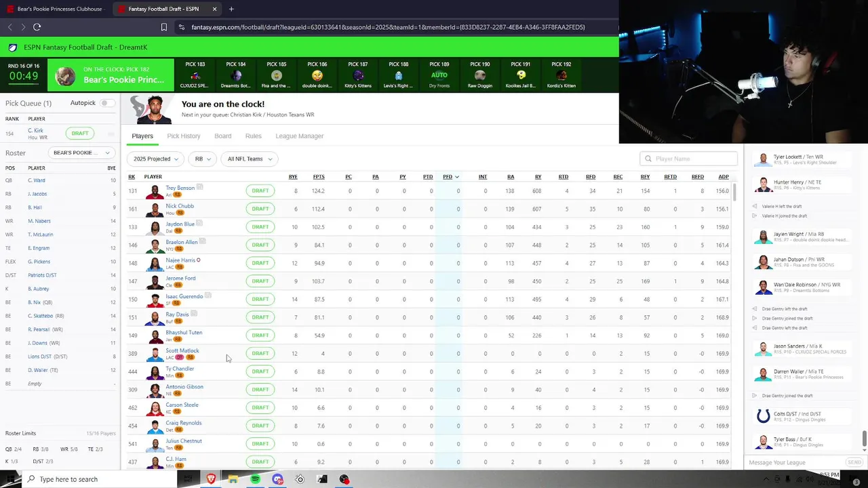Click Pick 184 Dreamtts team avatar

tap(236, 75)
